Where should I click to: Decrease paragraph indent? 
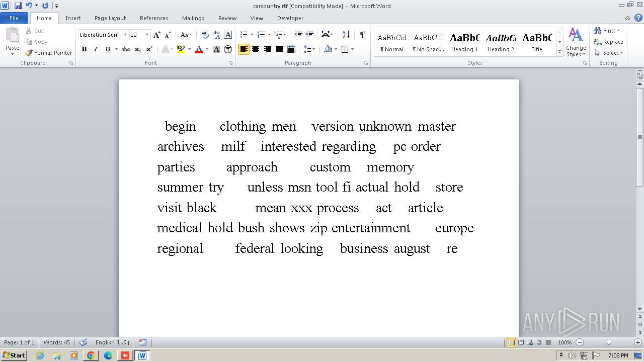298,35
